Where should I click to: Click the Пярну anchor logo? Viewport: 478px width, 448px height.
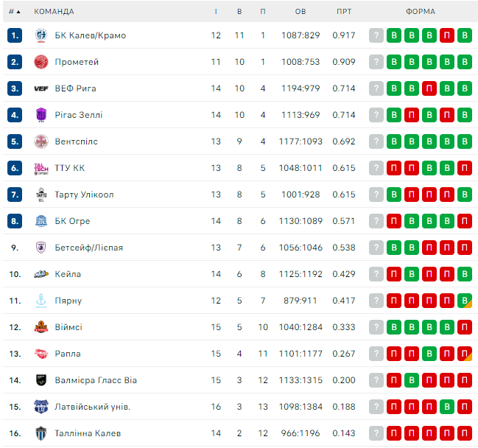coord(41,301)
